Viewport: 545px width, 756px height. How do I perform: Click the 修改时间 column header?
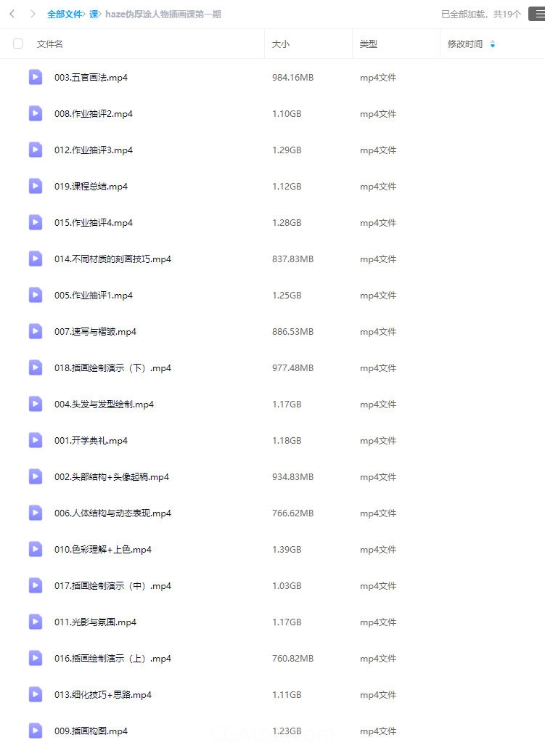point(465,44)
